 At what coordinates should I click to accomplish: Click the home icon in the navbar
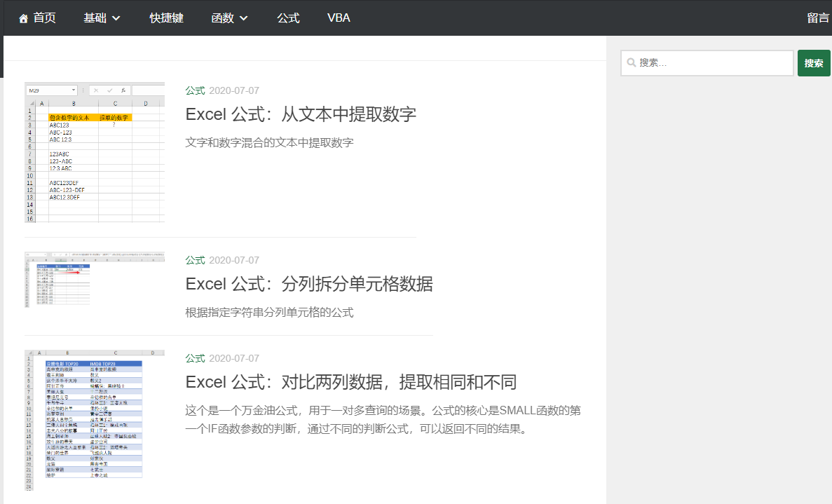coord(22,18)
